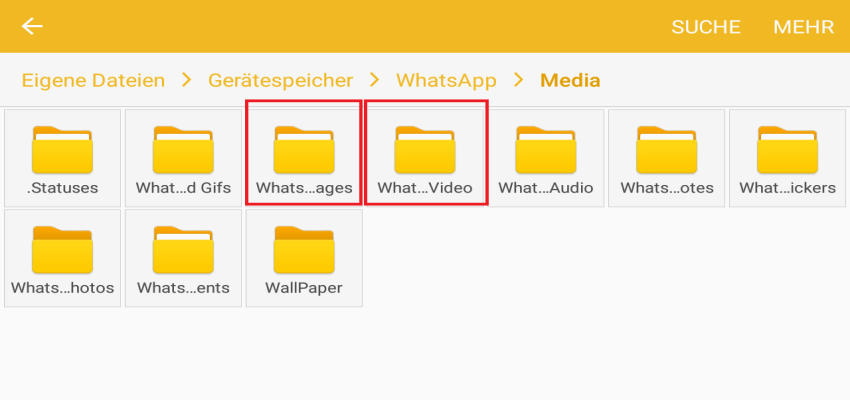
Task: Open the .Statuses folder
Action: coord(62,157)
